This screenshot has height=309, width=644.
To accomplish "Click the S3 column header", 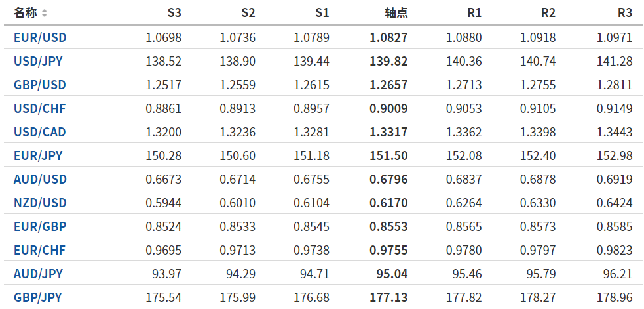I will coord(174,12).
